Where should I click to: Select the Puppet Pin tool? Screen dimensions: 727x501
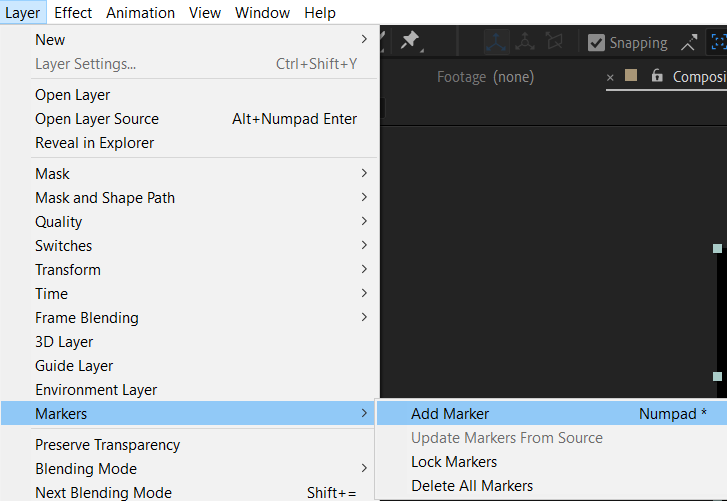pos(410,41)
